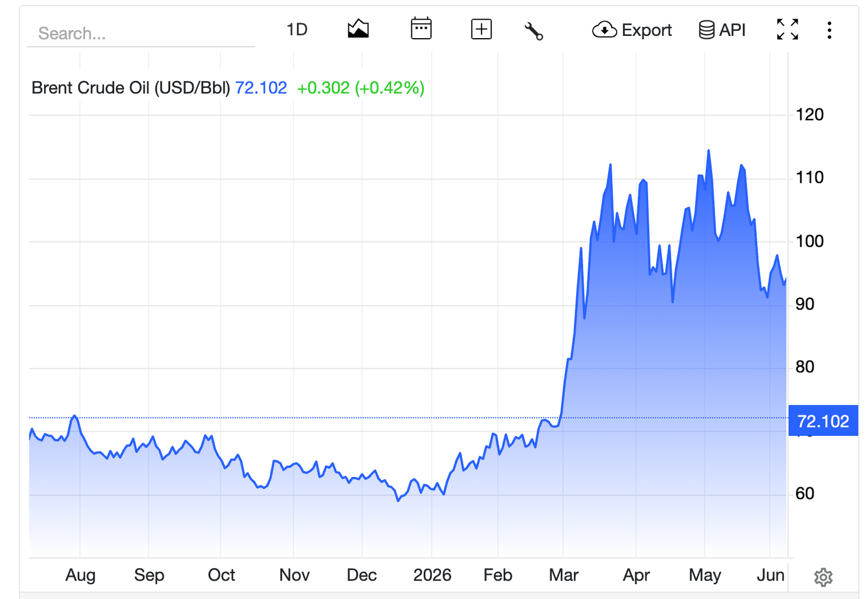Open the three-dot more options menu

tap(829, 30)
